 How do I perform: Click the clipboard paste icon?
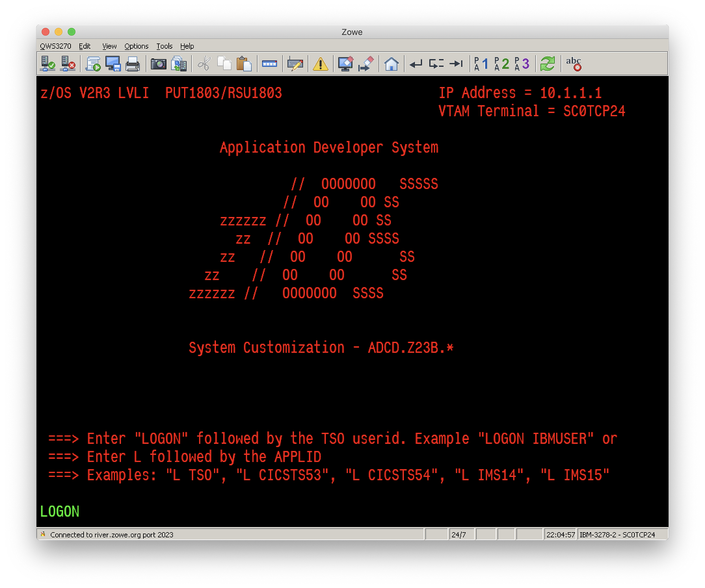(x=244, y=64)
